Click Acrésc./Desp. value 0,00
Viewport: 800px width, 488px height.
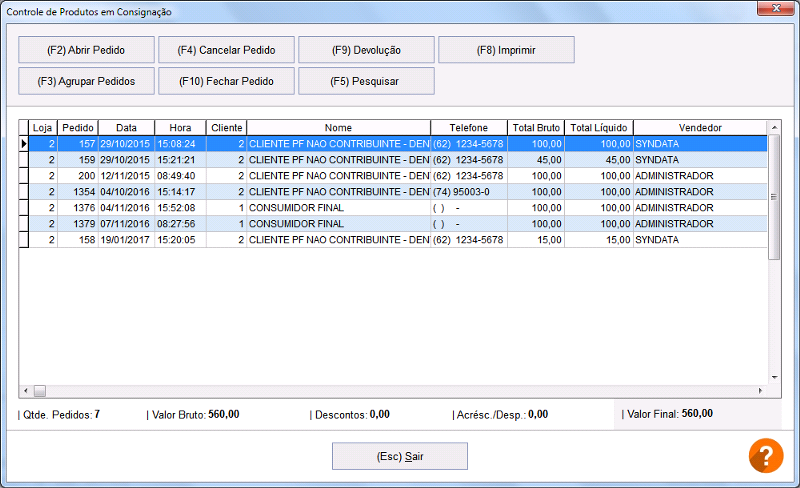538,414
